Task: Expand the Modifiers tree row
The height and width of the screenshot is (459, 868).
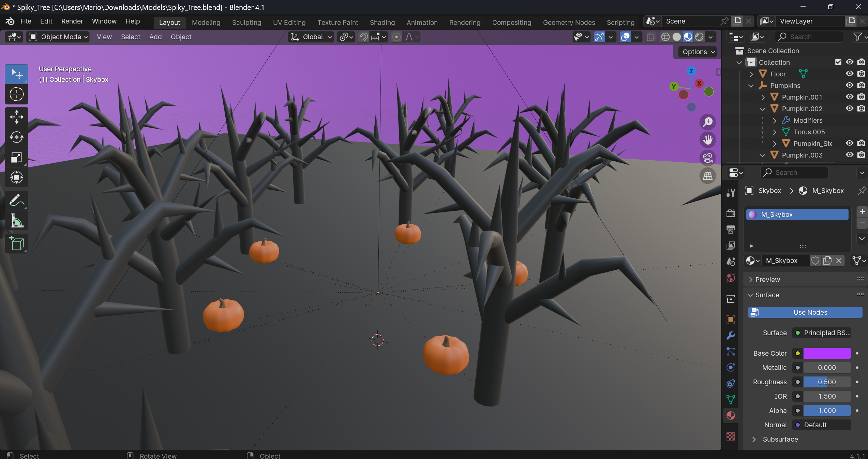Action: 774,120
